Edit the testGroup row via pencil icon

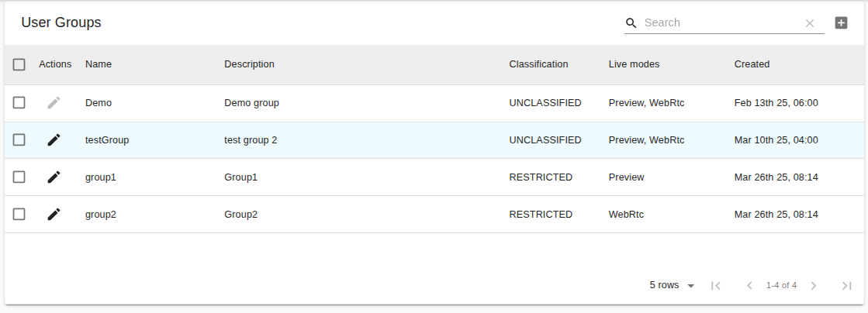54,140
